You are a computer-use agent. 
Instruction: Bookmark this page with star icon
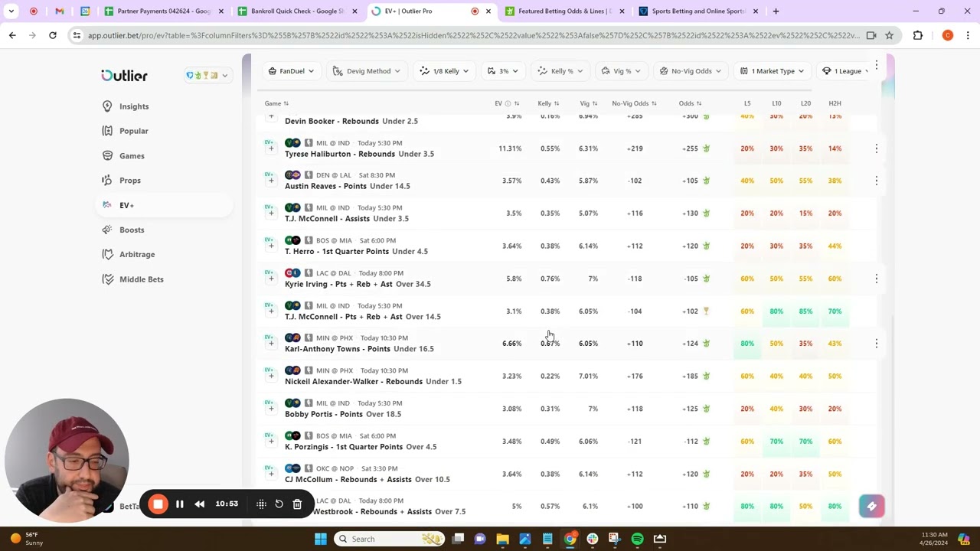pos(889,35)
